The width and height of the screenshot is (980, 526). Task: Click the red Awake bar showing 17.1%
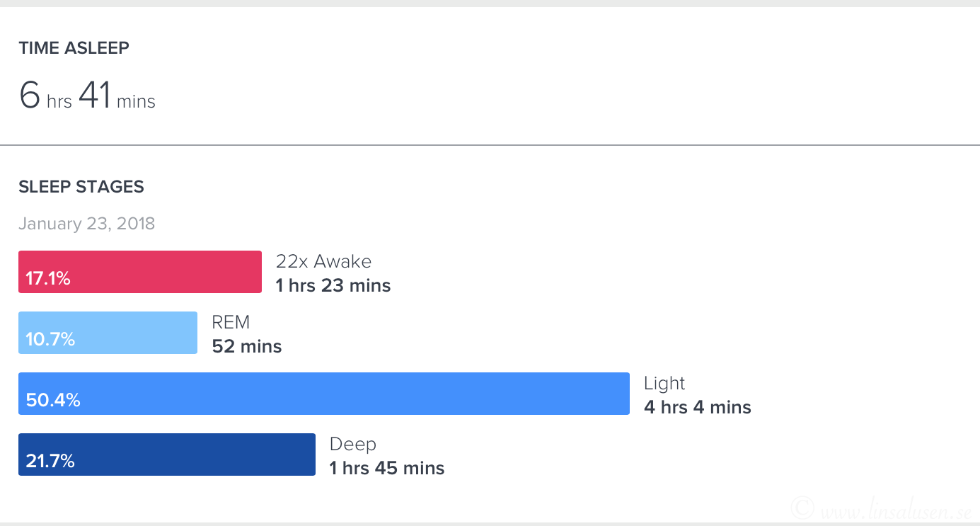point(140,272)
